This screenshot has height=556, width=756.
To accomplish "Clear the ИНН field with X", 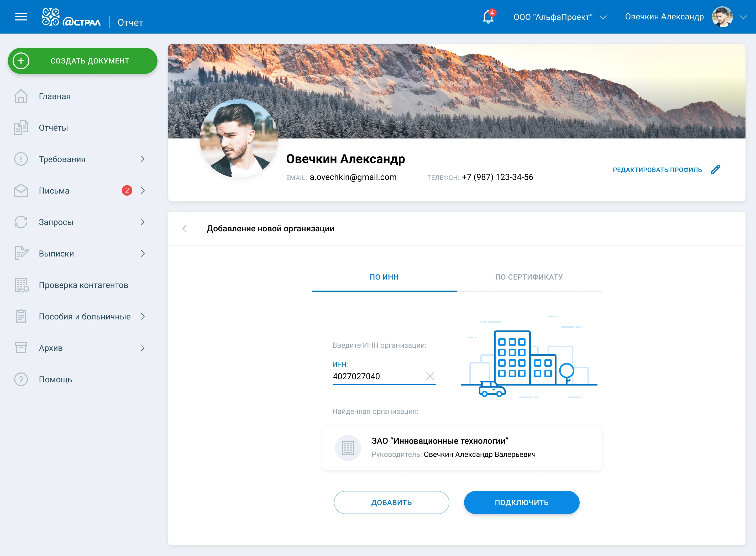I will [430, 376].
